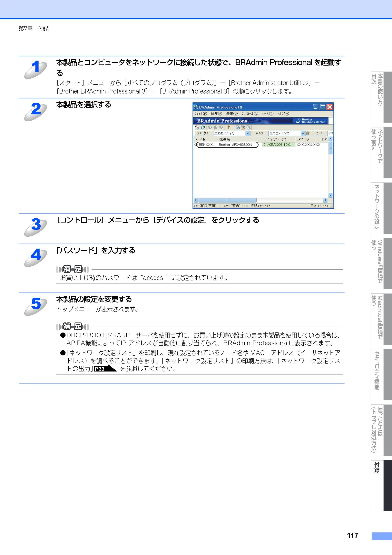Viewport: 392px width, 555px height.
Task: Click BRAdmin Professional 3 title bar icon
Action: click(196, 107)
